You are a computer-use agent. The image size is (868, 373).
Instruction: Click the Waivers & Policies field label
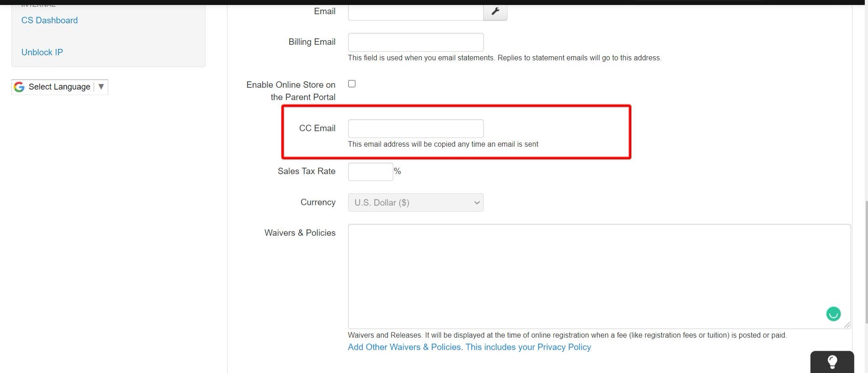click(x=300, y=233)
